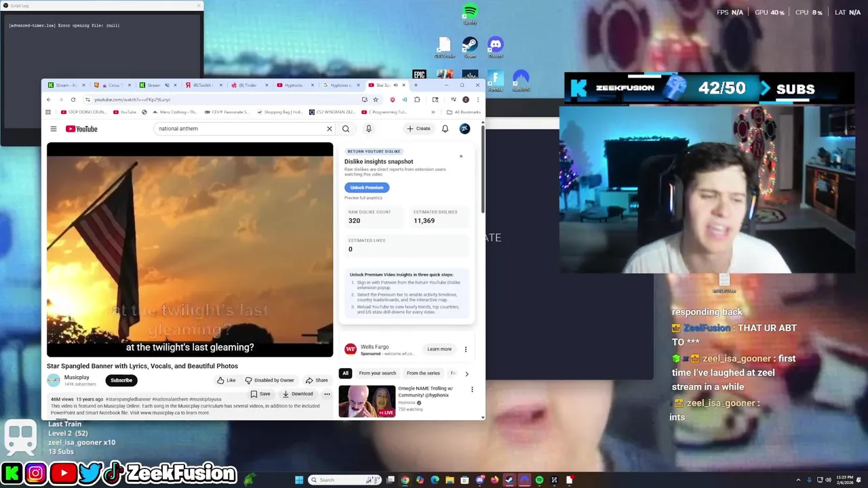Screen dimensions: 868x488
Task: Switch to the 'IRLToolkit' browser tab
Action: coord(203,85)
